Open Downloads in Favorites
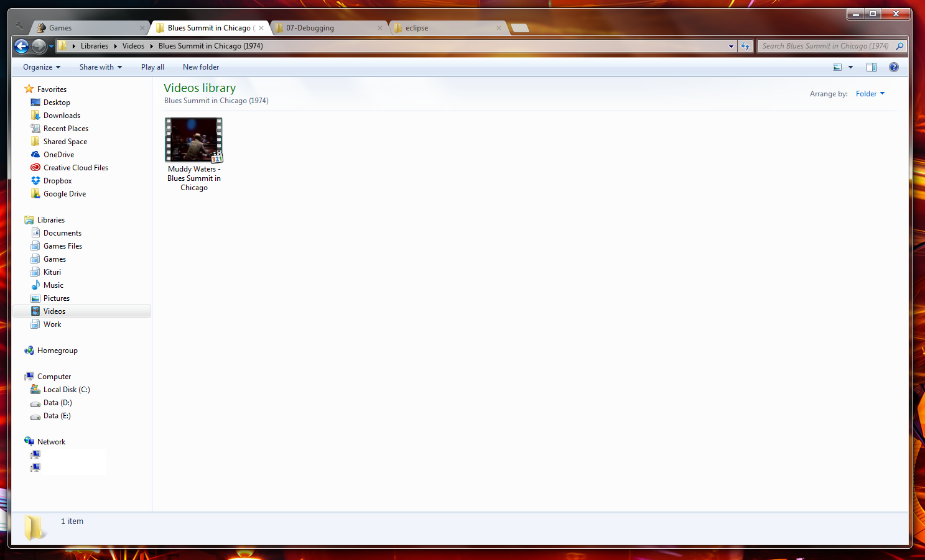 pos(62,116)
